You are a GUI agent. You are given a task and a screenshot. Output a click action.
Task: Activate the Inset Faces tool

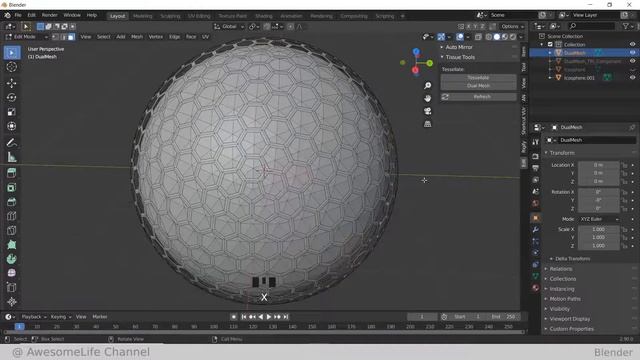coord(12,188)
